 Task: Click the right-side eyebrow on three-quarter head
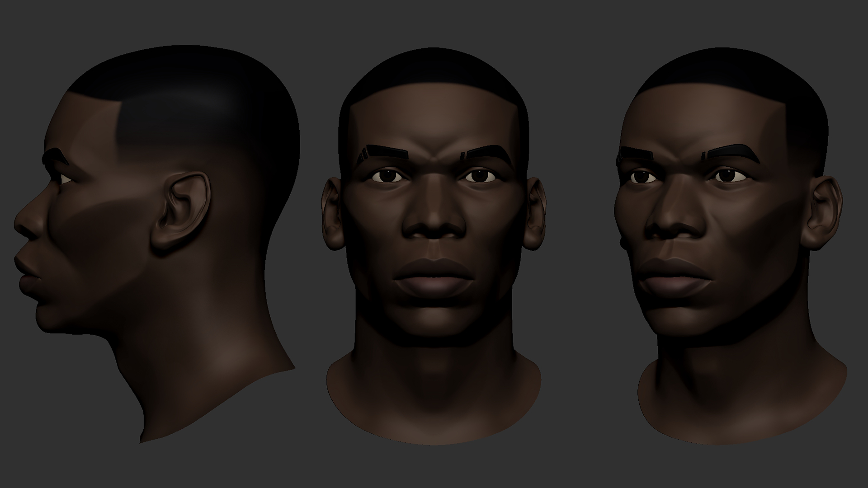click(x=729, y=152)
